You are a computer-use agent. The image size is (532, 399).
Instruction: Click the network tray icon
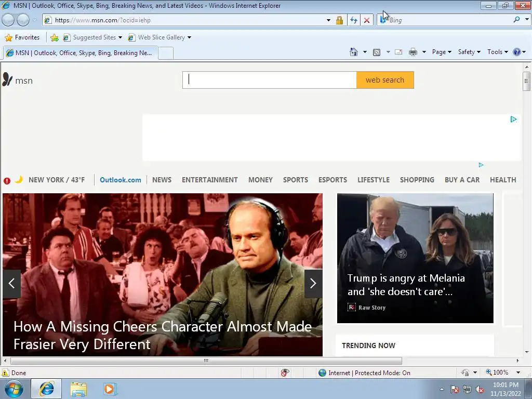[467, 390]
